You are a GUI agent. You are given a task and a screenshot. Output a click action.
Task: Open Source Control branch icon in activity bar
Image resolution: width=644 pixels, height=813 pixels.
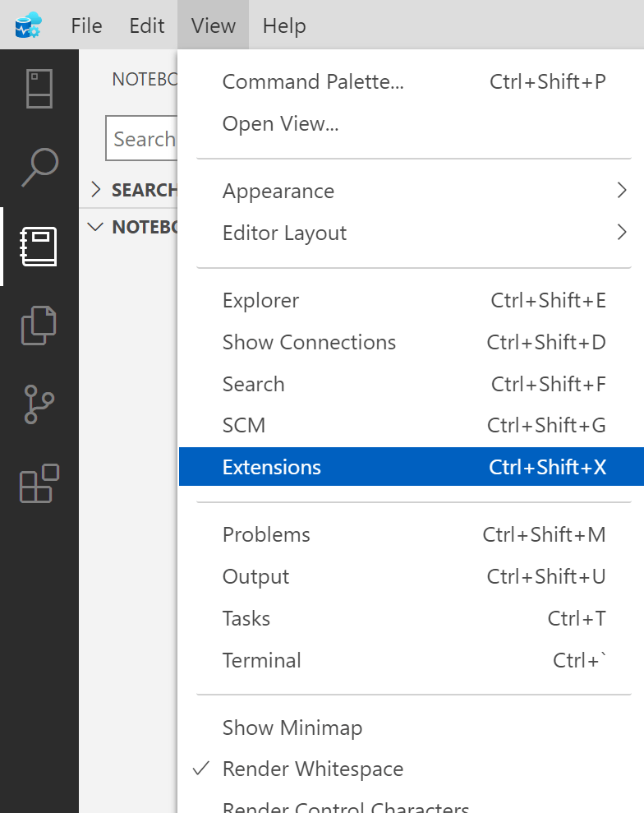[39, 404]
